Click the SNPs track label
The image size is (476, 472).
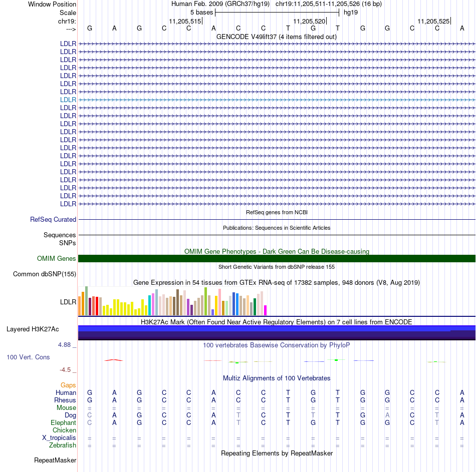coord(68,243)
